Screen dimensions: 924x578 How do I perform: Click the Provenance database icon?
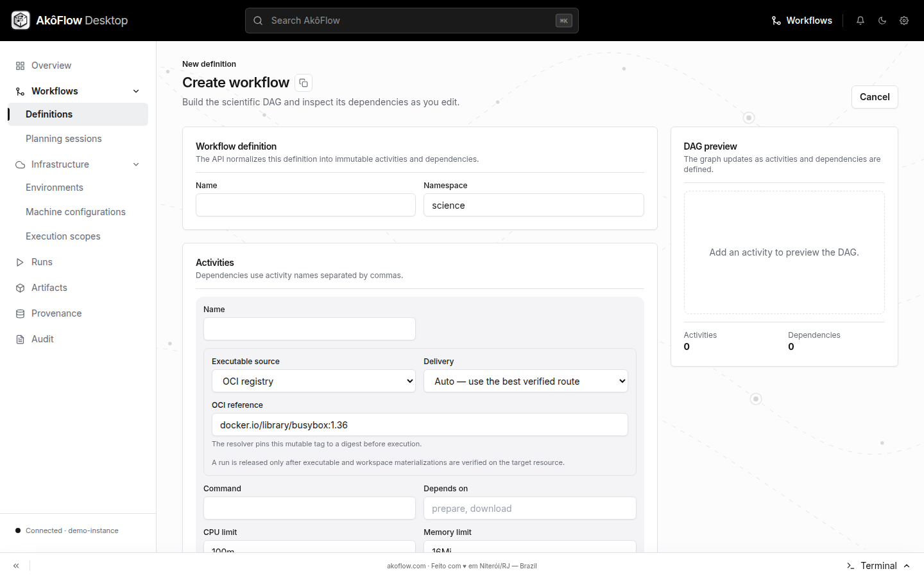20,313
